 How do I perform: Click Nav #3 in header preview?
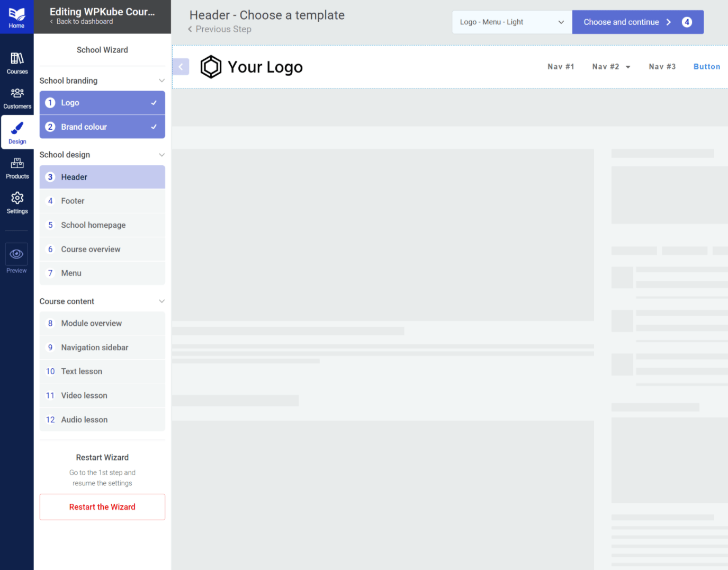point(662,67)
